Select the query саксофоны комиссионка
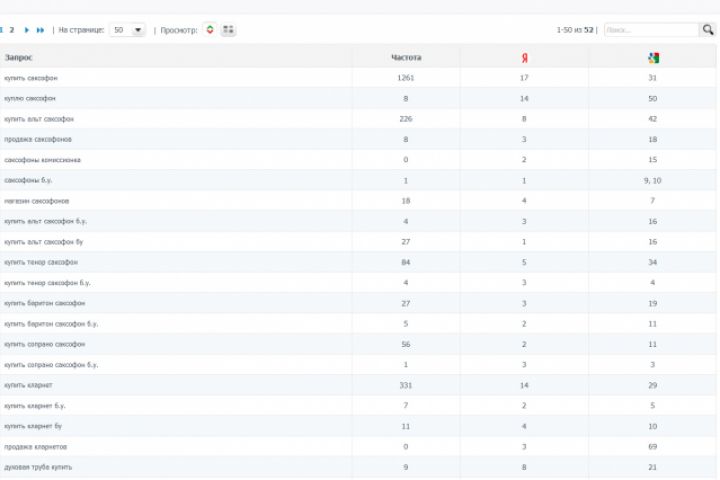The height and width of the screenshot is (480, 720). 42,160
